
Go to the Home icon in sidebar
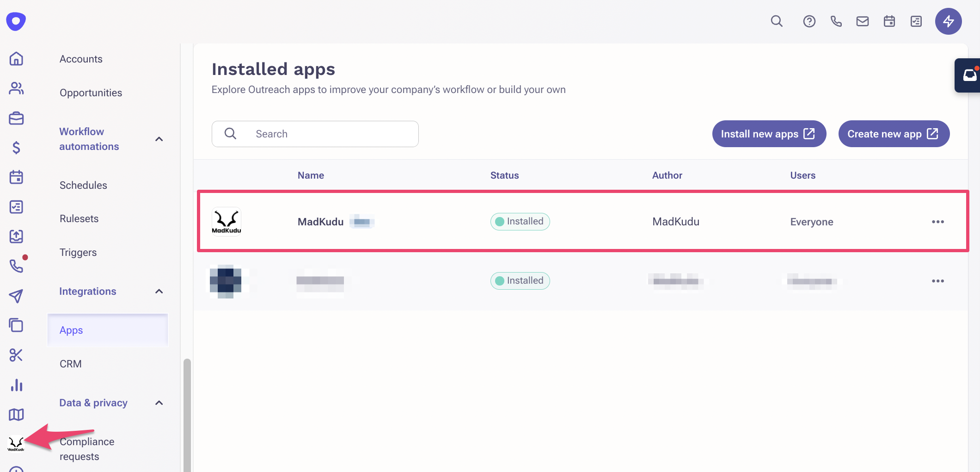click(x=16, y=59)
